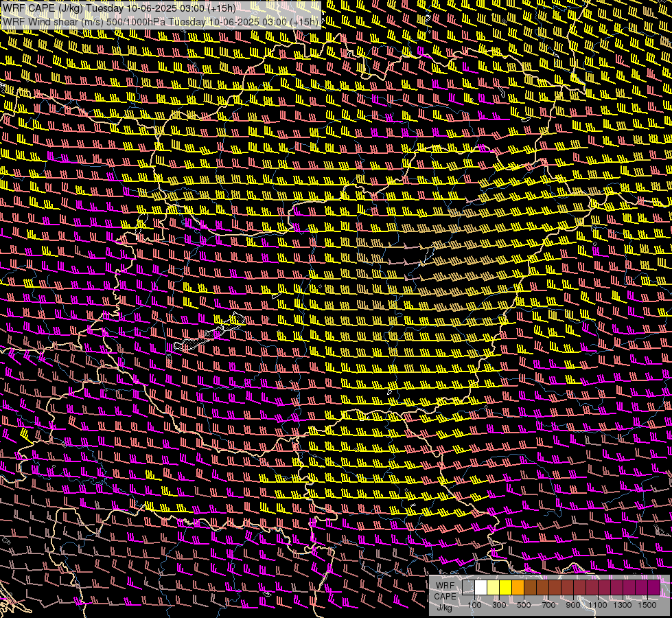This screenshot has height=618, width=672.
Task: Click the white CAPE legend swatch
Action: point(481,588)
